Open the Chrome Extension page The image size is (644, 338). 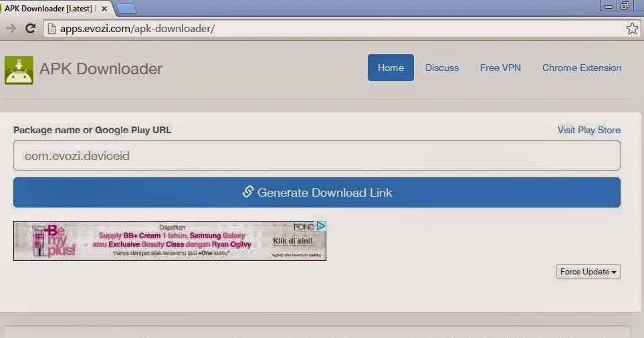(582, 68)
